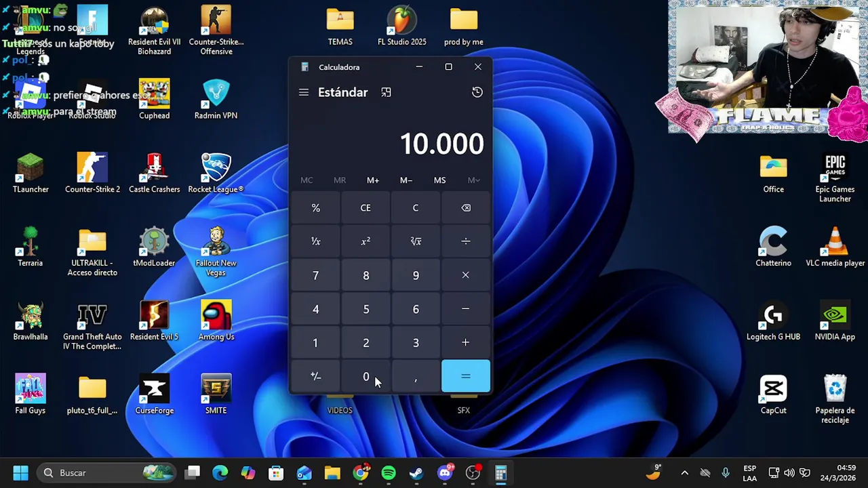Click the multiplication operator button
868x488 pixels.
click(x=466, y=275)
